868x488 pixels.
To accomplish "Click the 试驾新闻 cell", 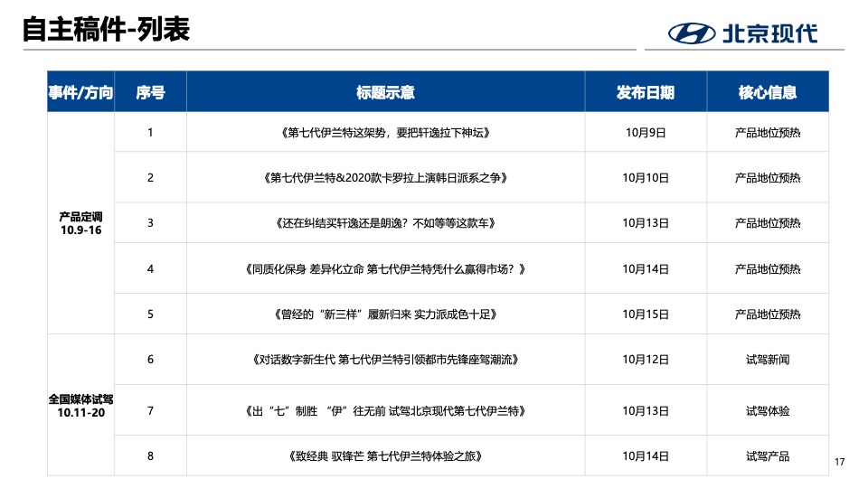I will (x=768, y=360).
